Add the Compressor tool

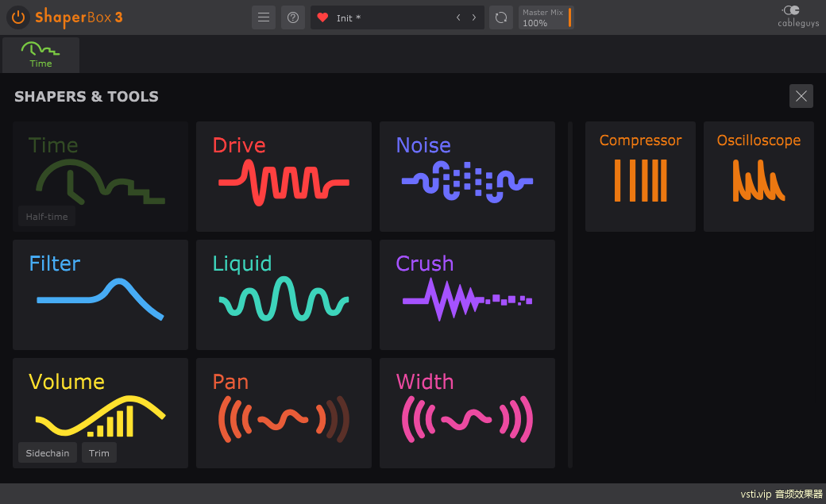(641, 176)
